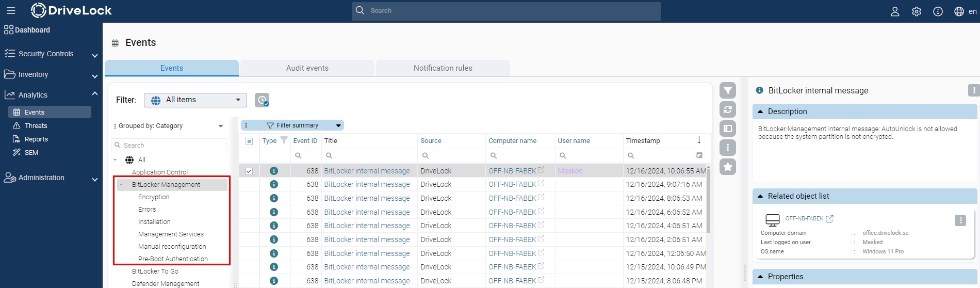980x288 pixels.
Task: Click the events table vertical scrollbar
Action: tap(709, 201)
